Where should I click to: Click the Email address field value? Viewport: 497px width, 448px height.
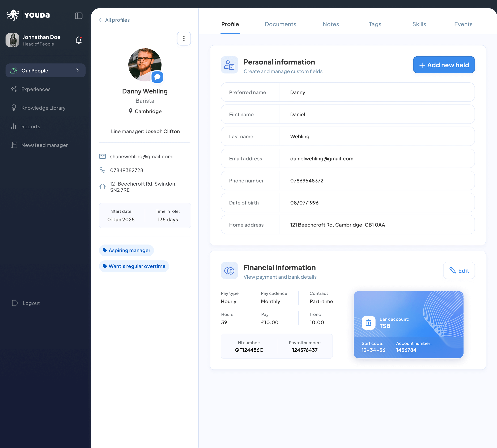point(321,159)
